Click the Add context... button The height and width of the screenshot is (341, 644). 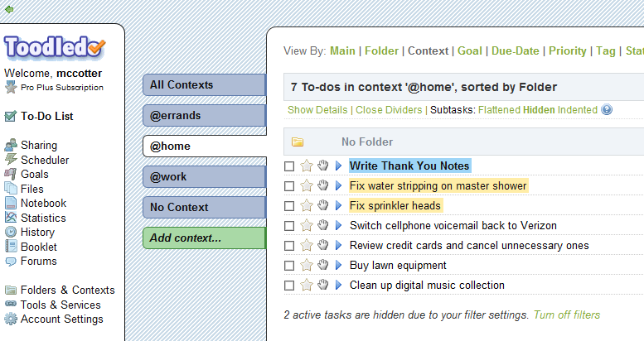tap(203, 238)
